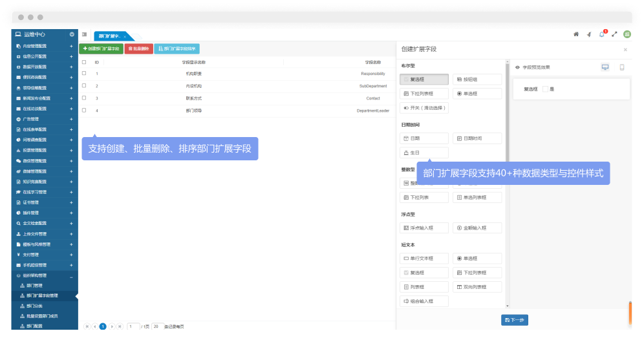Screen dimensions: 644x342
Task: Switch to mobile phone preview icon
Action: [622, 67]
